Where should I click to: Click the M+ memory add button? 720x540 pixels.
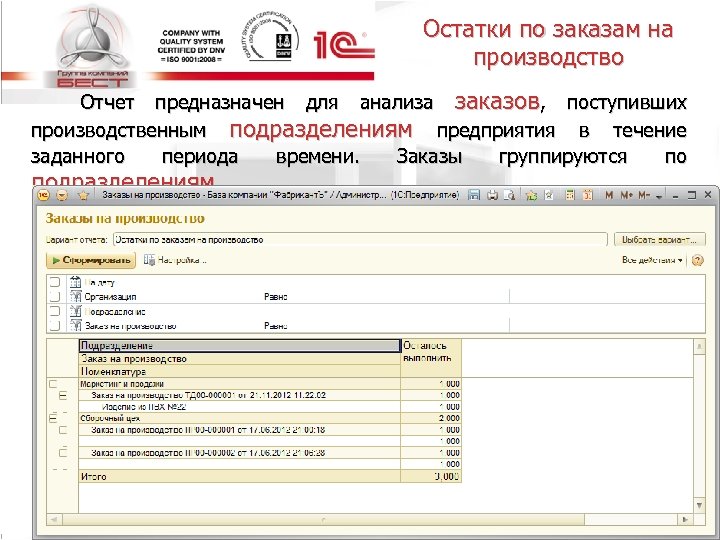point(626,195)
